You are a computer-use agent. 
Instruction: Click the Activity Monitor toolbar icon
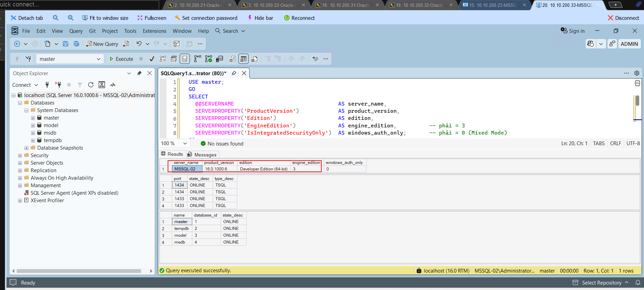[177, 44]
